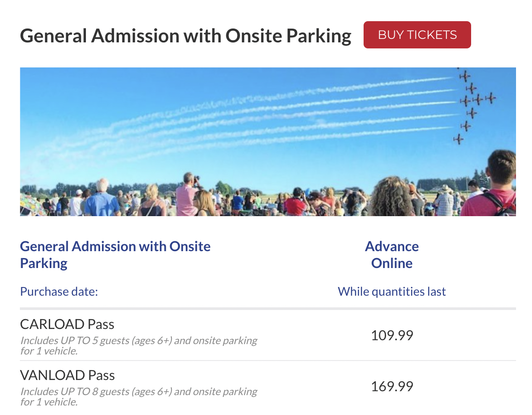The height and width of the screenshot is (415, 532).
Task: Click the Purchase date label
Action: (59, 291)
